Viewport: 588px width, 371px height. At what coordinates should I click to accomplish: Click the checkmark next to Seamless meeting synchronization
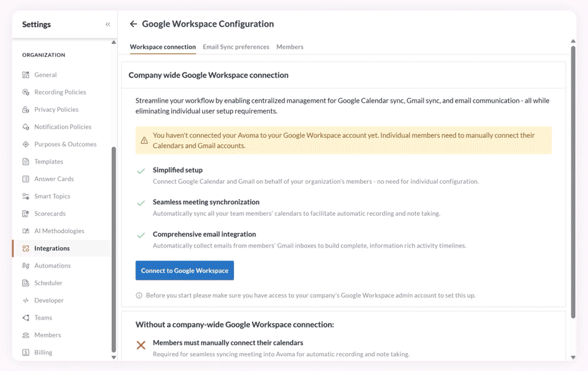pyautogui.click(x=141, y=203)
